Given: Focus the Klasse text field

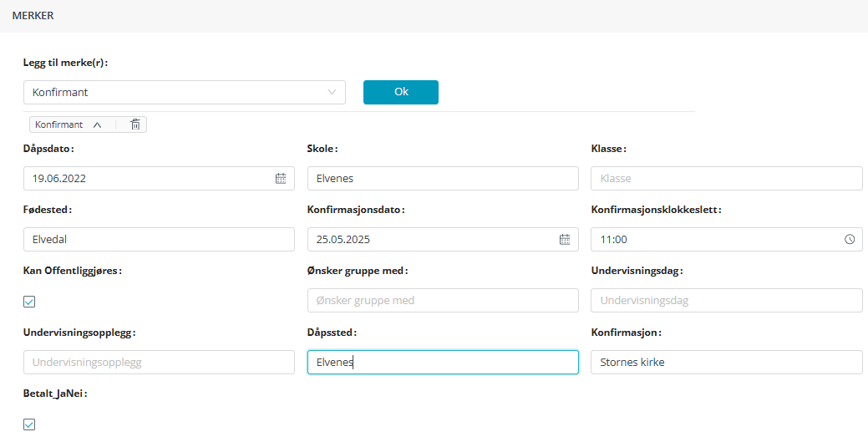Looking at the screenshot, I should click(726, 178).
